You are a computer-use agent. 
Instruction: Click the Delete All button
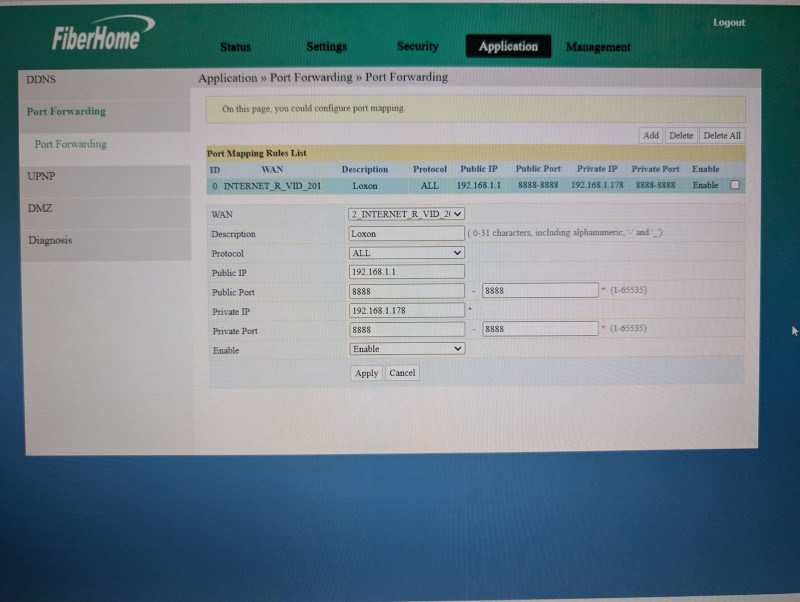pyautogui.click(x=721, y=136)
